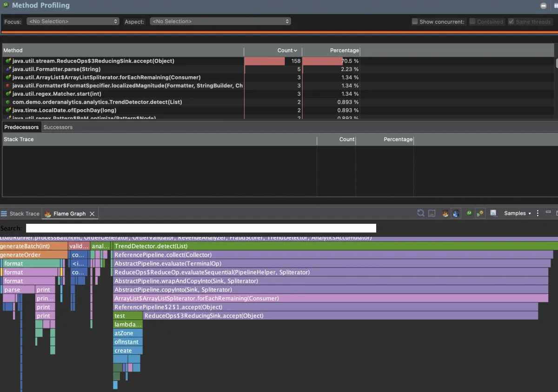
Task: Open the Samples dropdown
Action: (516, 213)
